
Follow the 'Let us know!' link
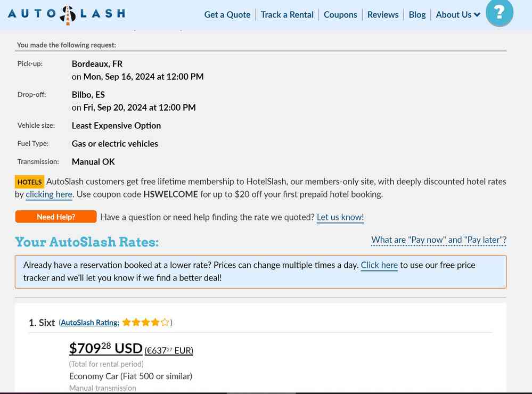point(340,217)
